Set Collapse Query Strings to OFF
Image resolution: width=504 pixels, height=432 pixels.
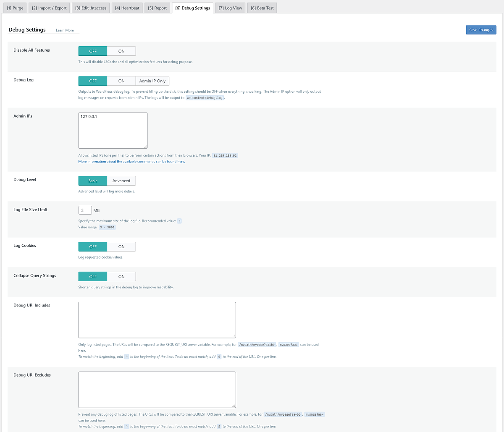click(x=93, y=277)
